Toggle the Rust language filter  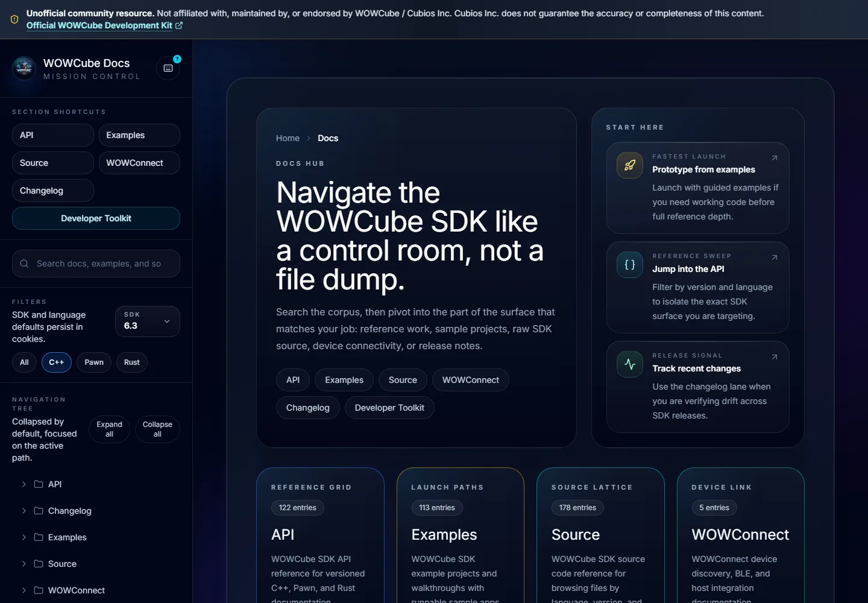click(132, 362)
